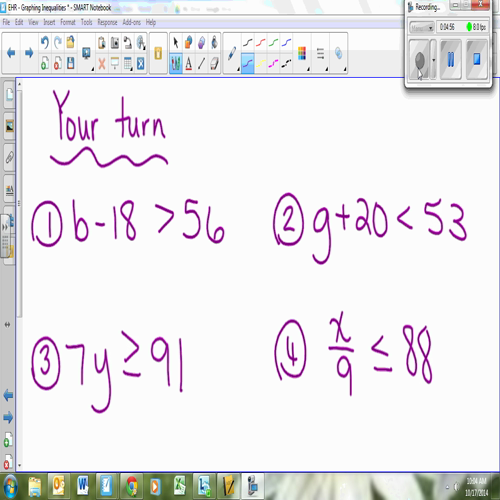Image resolution: width=500 pixels, height=500 pixels.
Task: Pick the yellow pen preset
Action: click(x=260, y=63)
